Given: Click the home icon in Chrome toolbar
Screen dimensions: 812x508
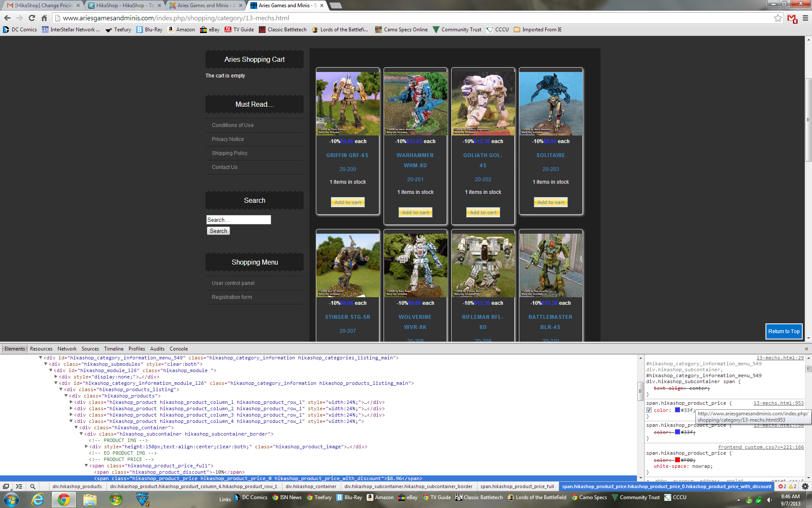Looking at the screenshot, I should point(44,18).
